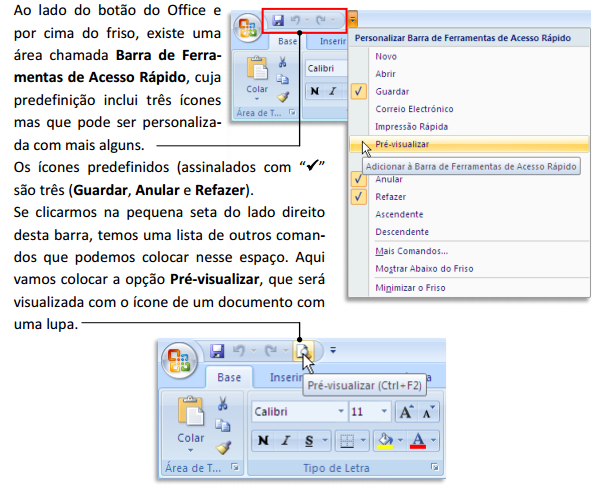Select Novo from the customize menu
This screenshot has width=602, height=491.
point(387,55)
